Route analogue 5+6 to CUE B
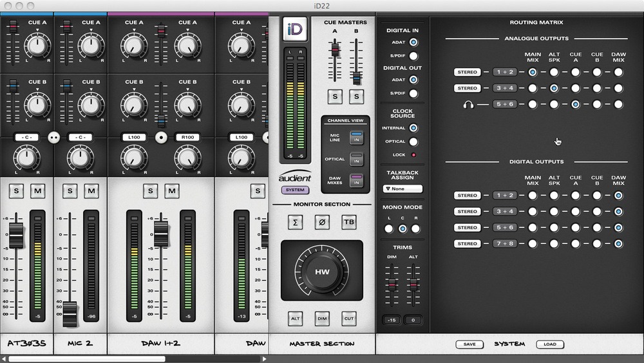 click(x=597, y=104)
